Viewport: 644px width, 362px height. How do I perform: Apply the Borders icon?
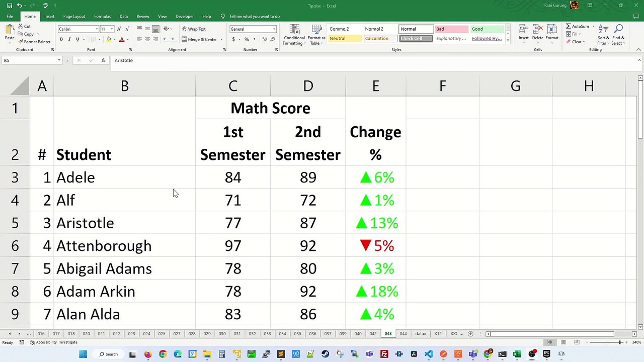tap(93, 39)
